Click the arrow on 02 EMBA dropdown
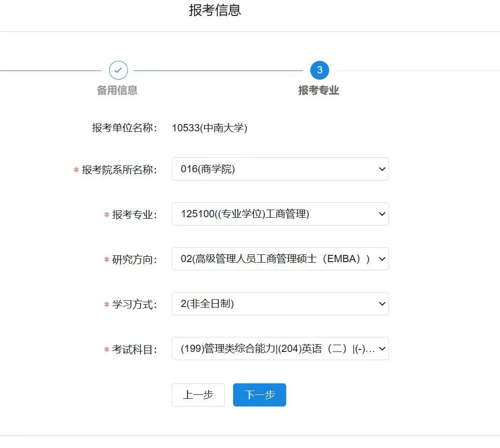Viewport: 500px width, 448px height. [x=382, y=259]
